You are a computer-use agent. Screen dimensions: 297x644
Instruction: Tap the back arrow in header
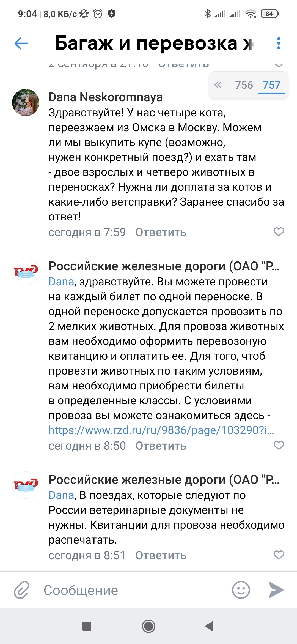pyautogui.click(x=21, y=43)
